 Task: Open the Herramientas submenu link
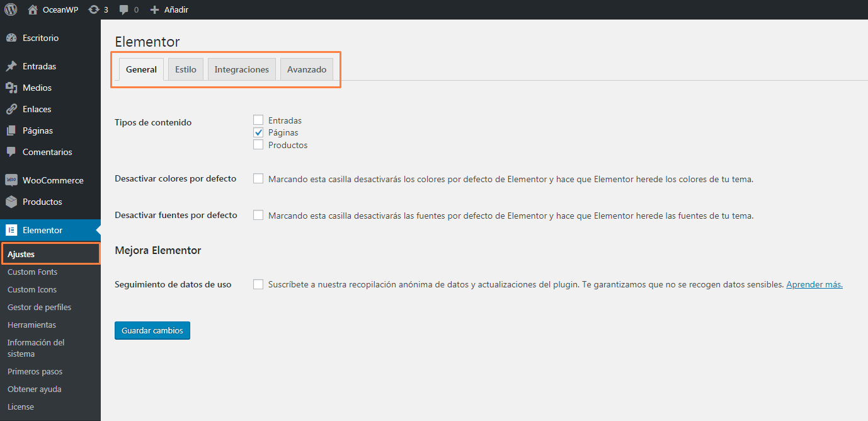pos(31,325)
